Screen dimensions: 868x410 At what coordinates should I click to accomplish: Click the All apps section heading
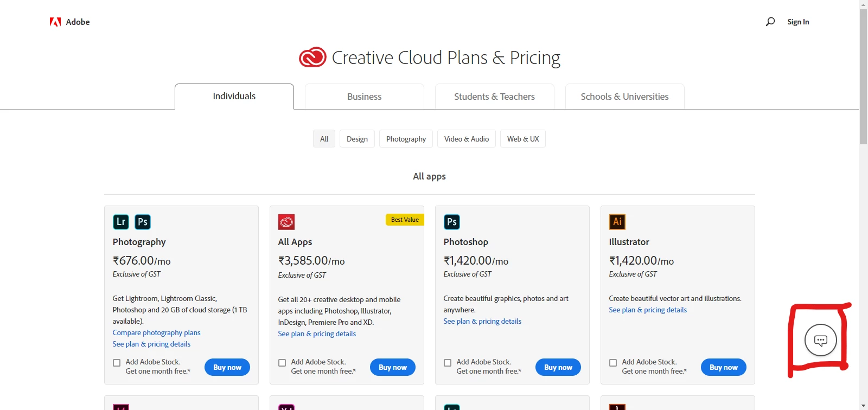coord(430,176)
